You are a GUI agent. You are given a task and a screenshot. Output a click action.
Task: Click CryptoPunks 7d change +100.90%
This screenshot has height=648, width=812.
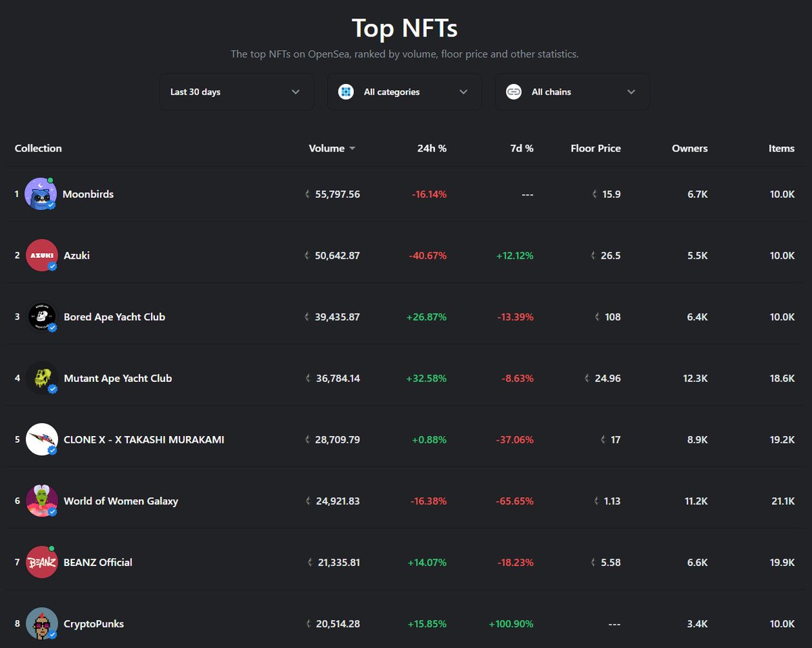[x=511, y=624]
